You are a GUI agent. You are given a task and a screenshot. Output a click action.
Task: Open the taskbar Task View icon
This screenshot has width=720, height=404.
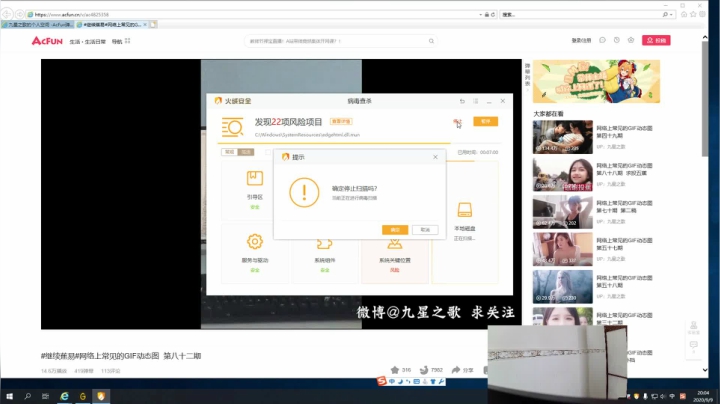click(45, 396)
